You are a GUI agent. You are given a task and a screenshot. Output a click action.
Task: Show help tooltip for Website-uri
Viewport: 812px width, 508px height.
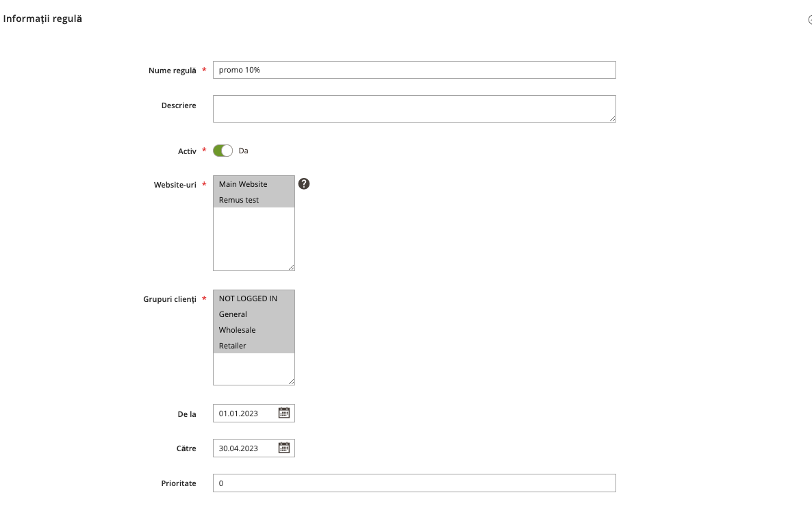click(x=304, y=184)
